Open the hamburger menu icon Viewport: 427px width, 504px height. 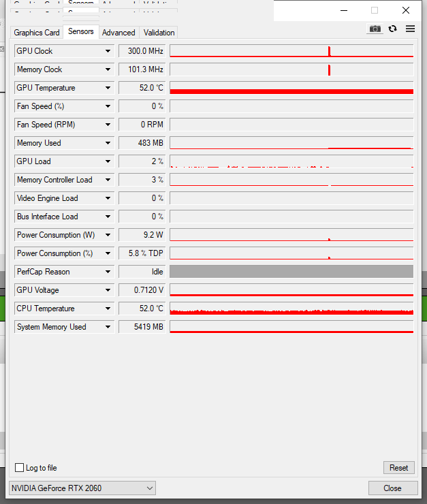click(x=410, y=29)
